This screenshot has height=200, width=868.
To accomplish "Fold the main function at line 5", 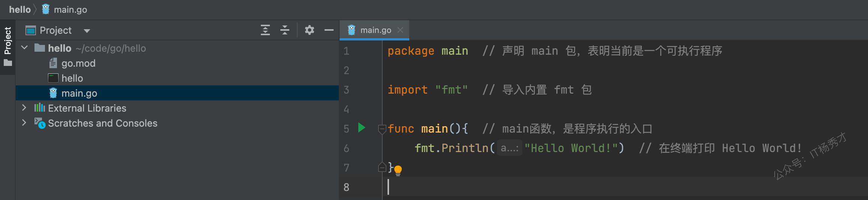I will [382, 129].
